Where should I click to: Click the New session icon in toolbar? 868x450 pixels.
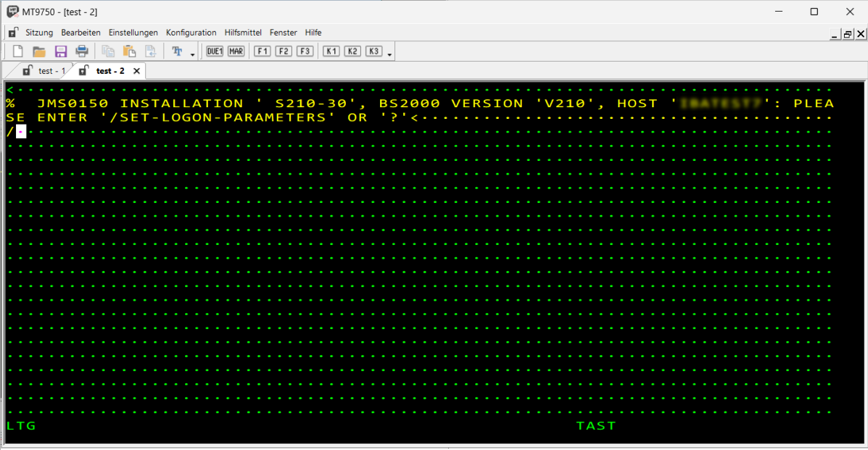coord(18,51)
